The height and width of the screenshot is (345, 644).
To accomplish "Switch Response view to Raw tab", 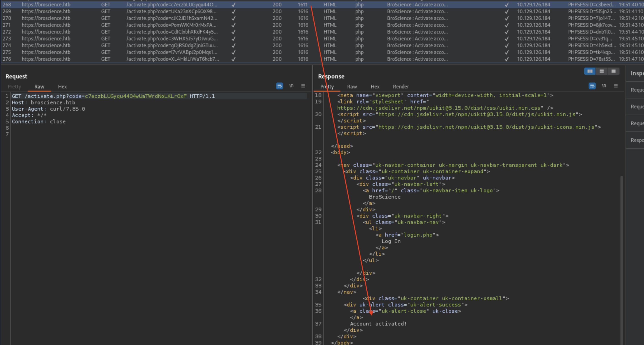I will click(352, 87).
